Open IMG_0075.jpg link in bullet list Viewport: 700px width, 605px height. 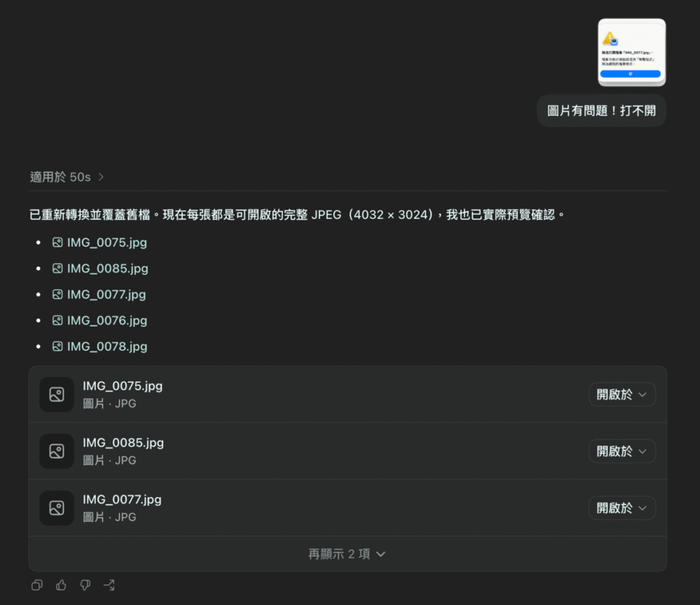pos(107,243)
